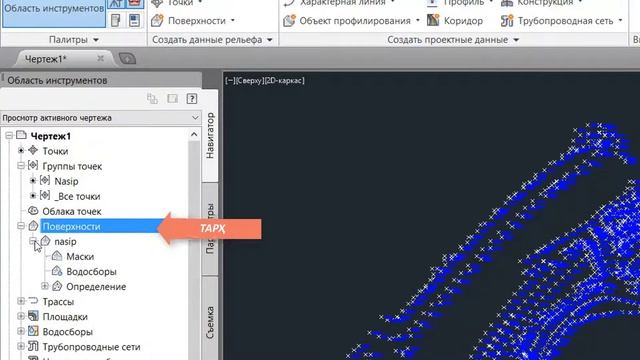Collapse the Группы точек node
The width and height of the screenshot is (640, 360).
(21, 166)
